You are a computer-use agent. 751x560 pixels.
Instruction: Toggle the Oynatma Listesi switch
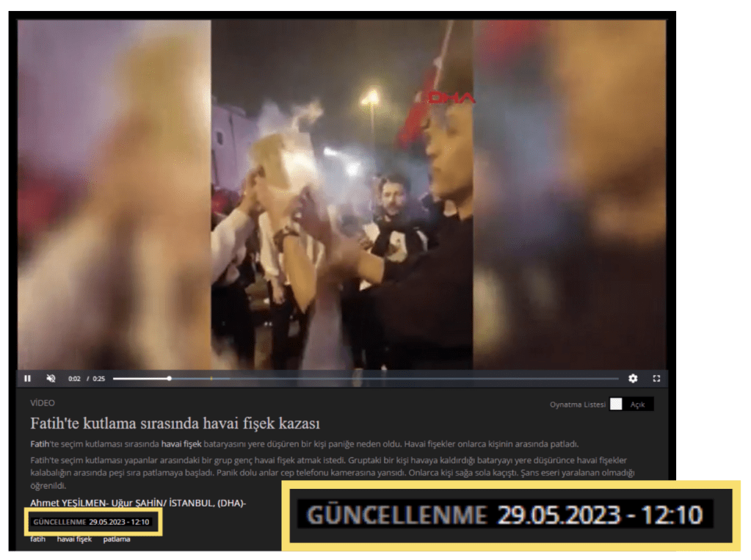pyautogui.click(x=616, y=404)
